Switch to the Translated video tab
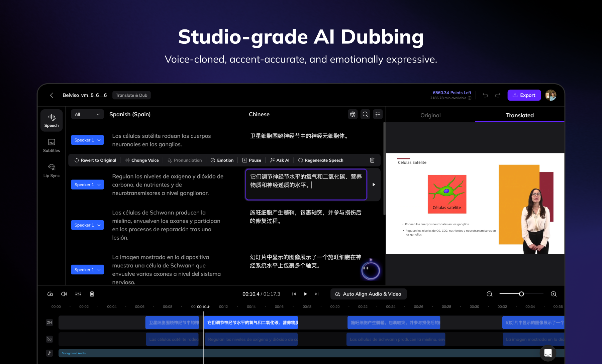Viewport: 602px width, 364px height. point(520,115)
